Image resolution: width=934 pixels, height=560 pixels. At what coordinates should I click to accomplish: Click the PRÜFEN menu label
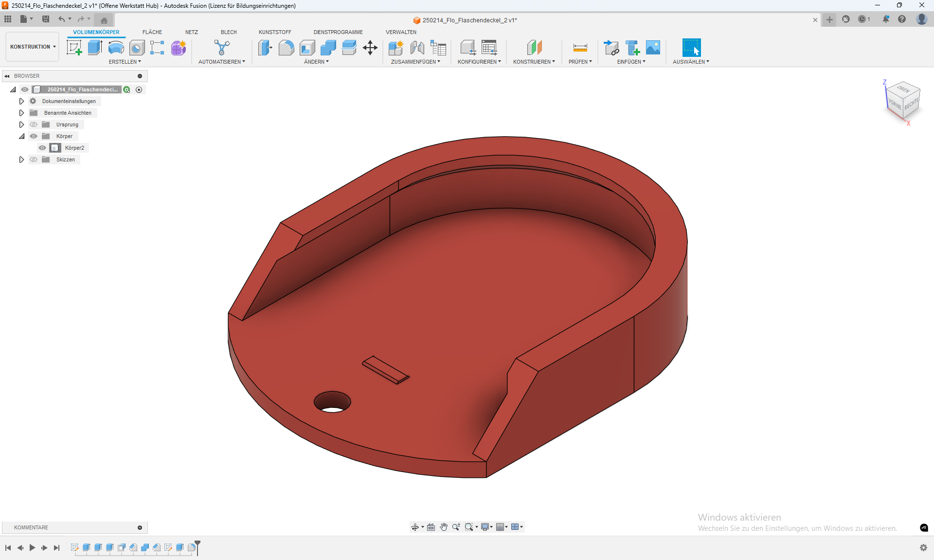click(580, 62)
